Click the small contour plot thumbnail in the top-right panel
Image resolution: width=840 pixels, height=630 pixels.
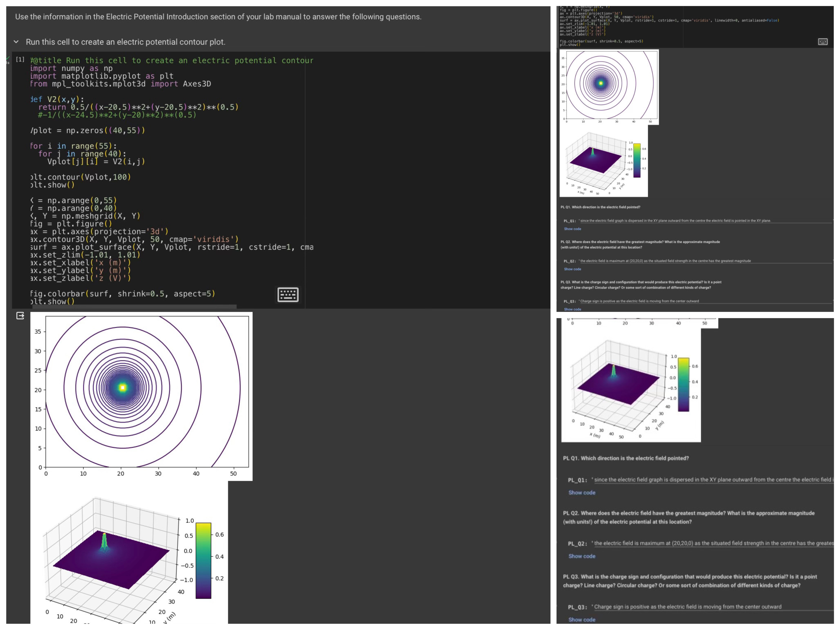coord(609,87)
